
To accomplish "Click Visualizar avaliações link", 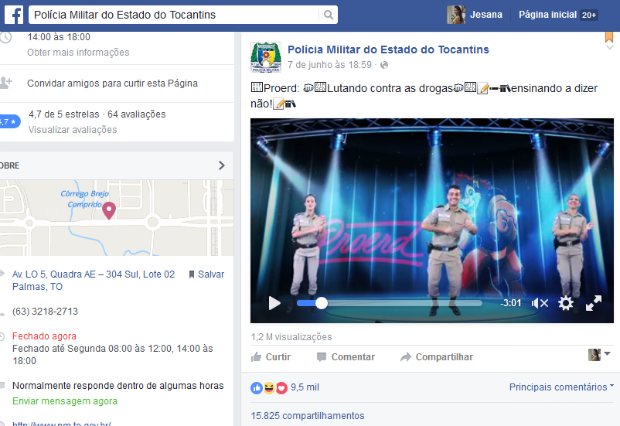I will [73, 130].
